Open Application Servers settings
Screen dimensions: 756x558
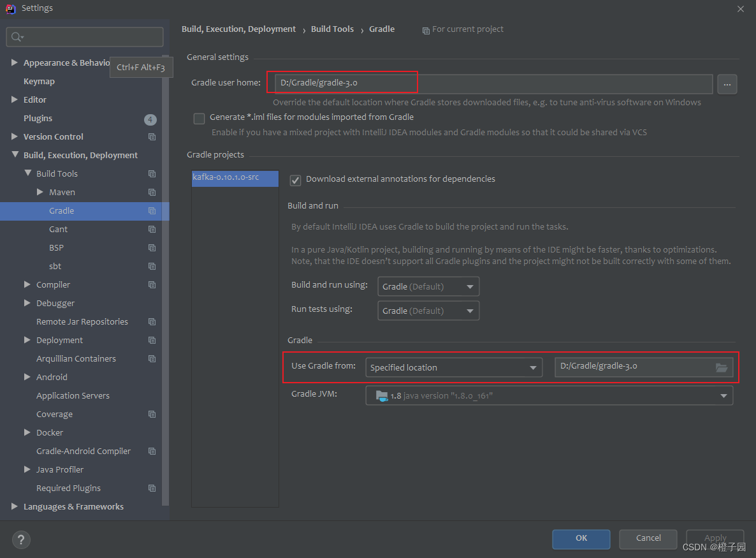tap(73, 396)
